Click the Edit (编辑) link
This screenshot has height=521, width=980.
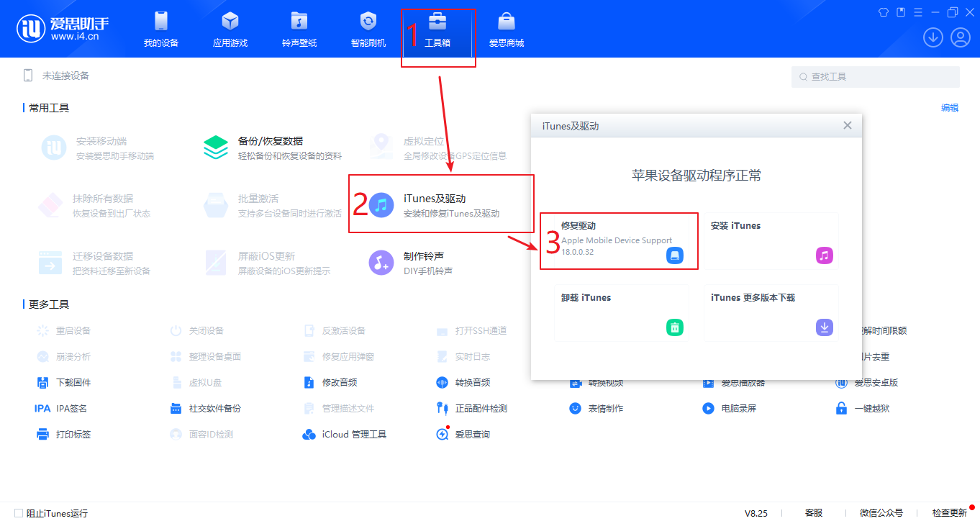tap(949, 108)
